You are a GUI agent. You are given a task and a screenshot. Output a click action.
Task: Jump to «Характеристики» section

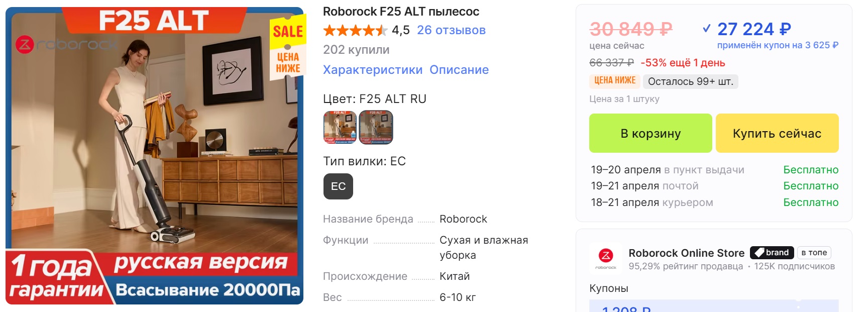point(372,70)
